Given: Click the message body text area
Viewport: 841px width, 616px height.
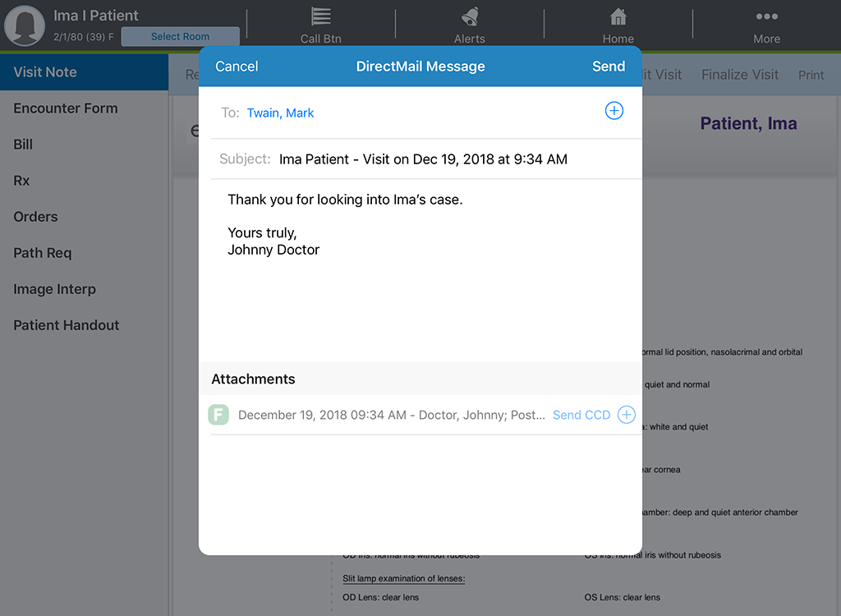Looking at the screenshot, I should coord(420,271).
